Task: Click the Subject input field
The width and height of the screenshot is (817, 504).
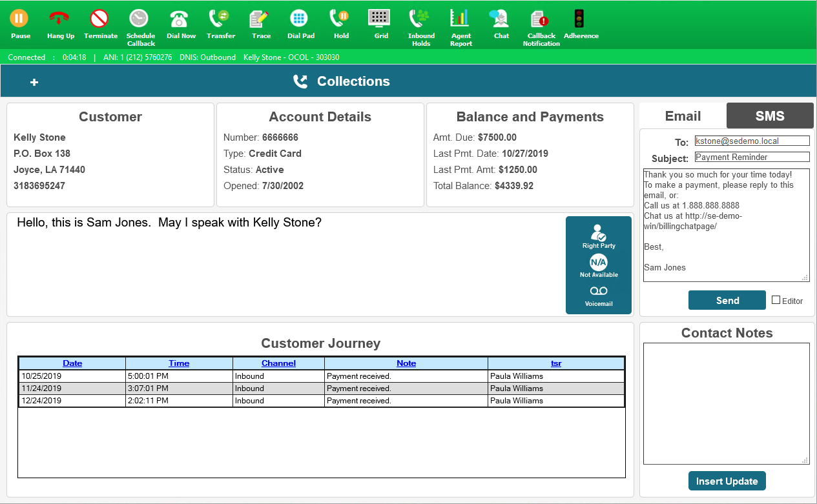Action: pos(751,157)
